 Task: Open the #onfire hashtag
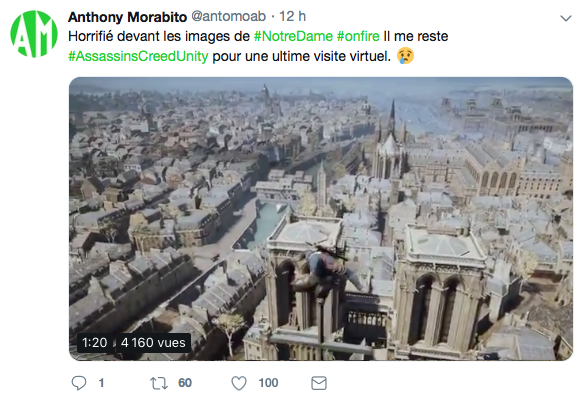(358, 37)
